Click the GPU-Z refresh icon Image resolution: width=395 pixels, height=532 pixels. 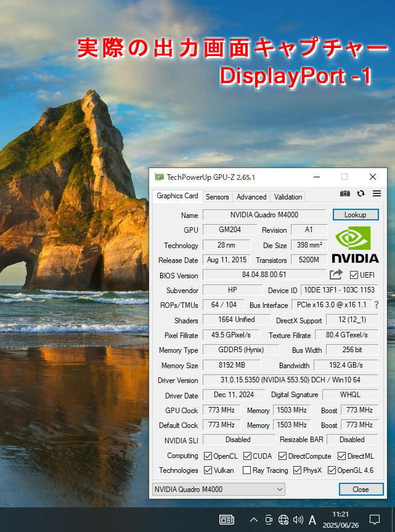coord(360,193)
